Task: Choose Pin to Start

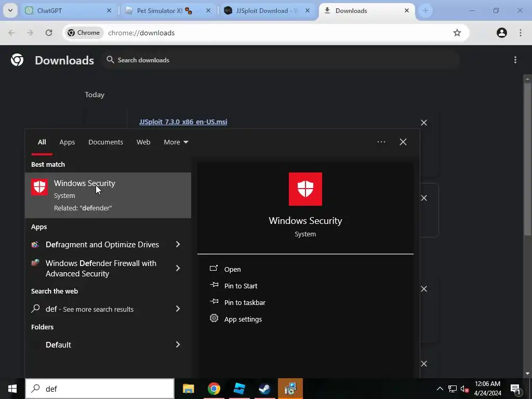Action: [x=241, y=286]
